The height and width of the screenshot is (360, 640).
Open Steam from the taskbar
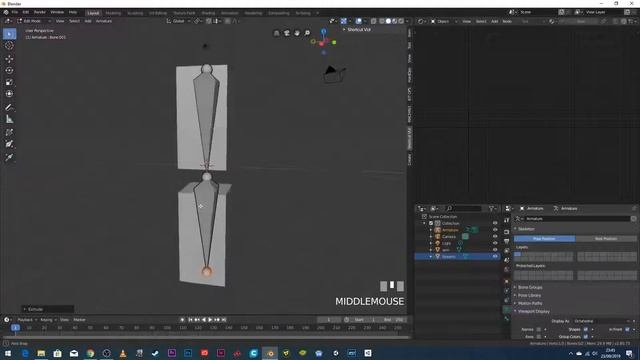tap(156, 353)
